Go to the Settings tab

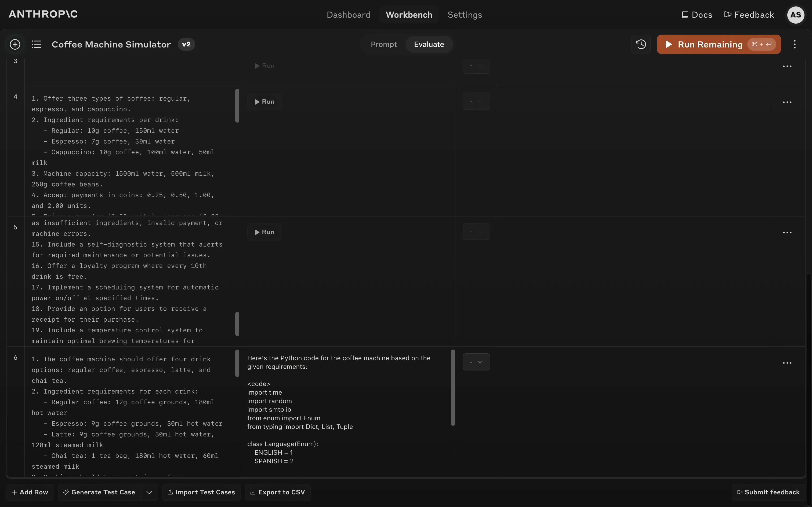(464, 15)
